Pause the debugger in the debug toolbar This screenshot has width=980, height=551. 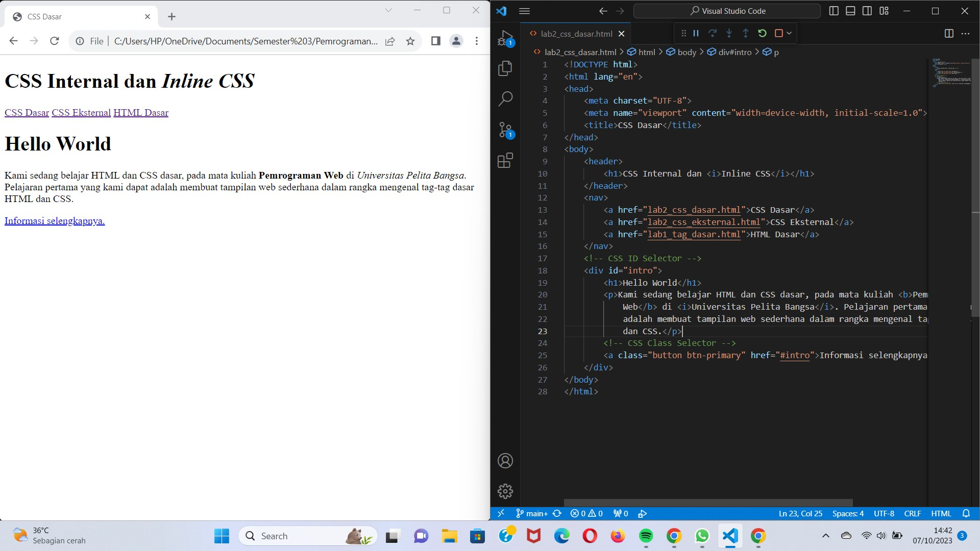pos(695,33)
